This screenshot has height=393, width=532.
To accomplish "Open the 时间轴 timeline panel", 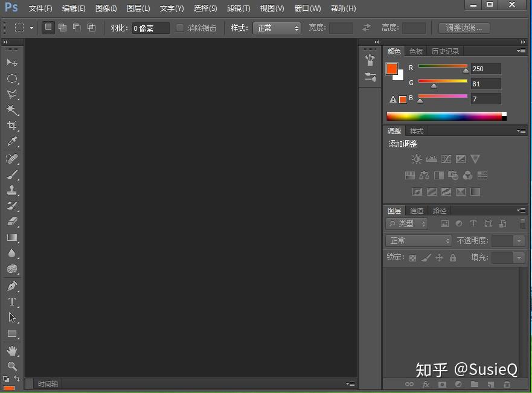I will [48, 384].
